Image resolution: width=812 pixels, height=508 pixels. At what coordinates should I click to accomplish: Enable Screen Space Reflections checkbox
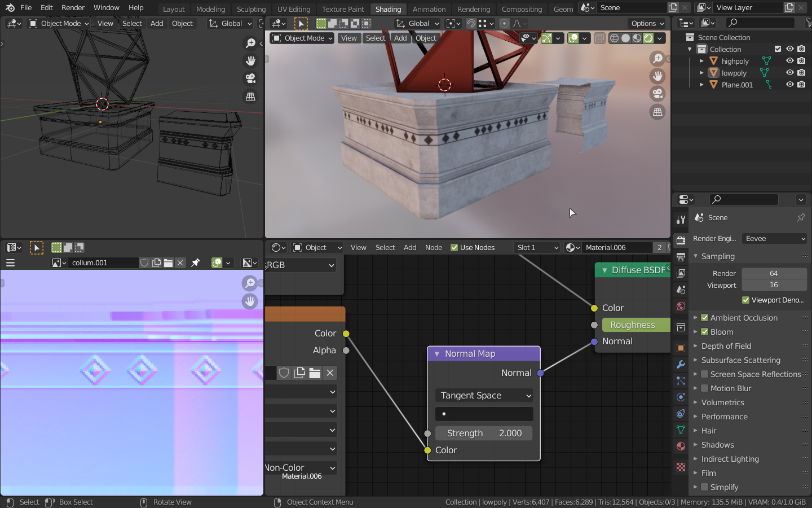[x=704, y=374]
